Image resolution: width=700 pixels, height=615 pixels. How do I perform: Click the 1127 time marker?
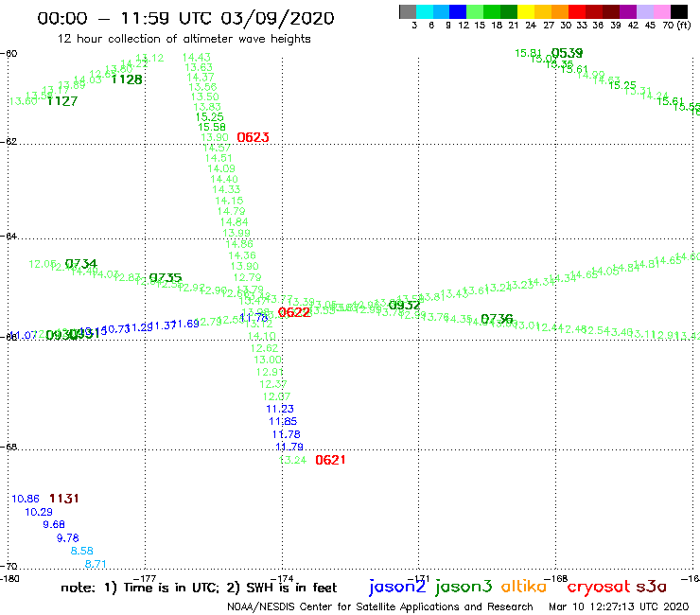[62, 101]
